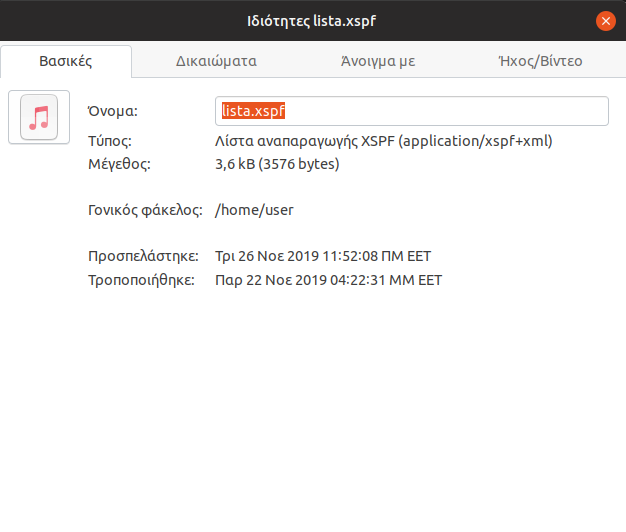The height and width of the screenshot is (532, 626).
Task: Click the parent folder path '/home/user'
Action: pos(254,210)
